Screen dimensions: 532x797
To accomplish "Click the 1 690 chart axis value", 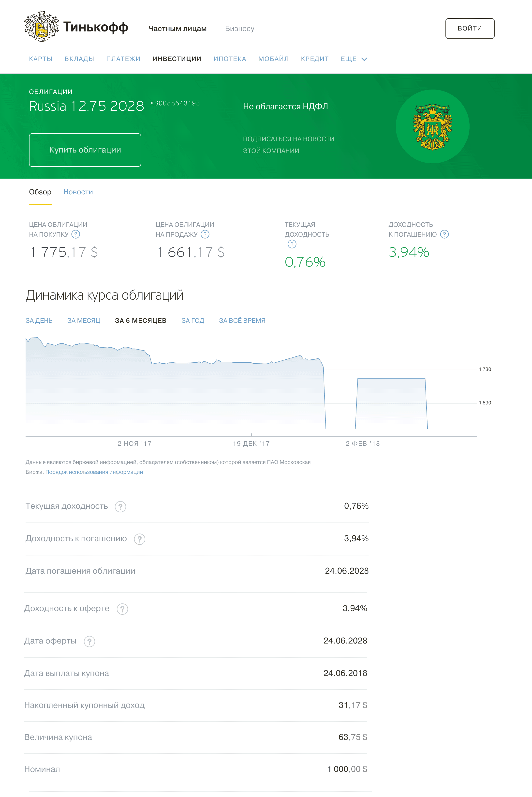I will click(x=485, y=403).
